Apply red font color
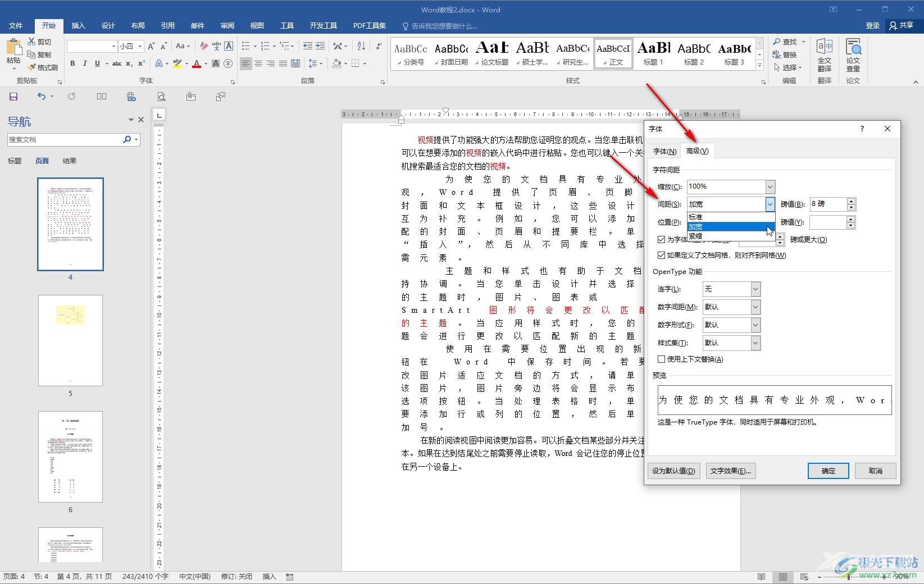This screenshot has width=924, height=584. (x=197, y=63)
